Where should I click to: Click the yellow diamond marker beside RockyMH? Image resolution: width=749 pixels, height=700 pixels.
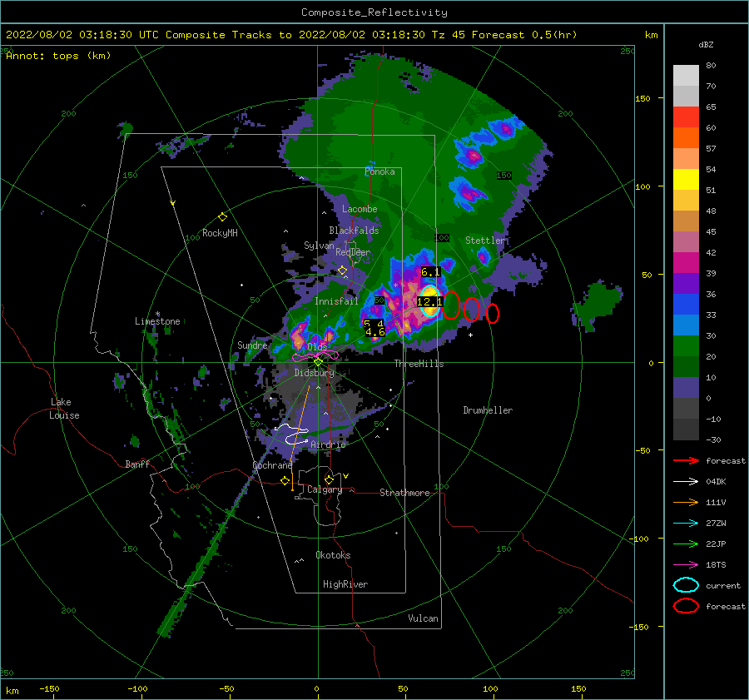click(222, 217)
